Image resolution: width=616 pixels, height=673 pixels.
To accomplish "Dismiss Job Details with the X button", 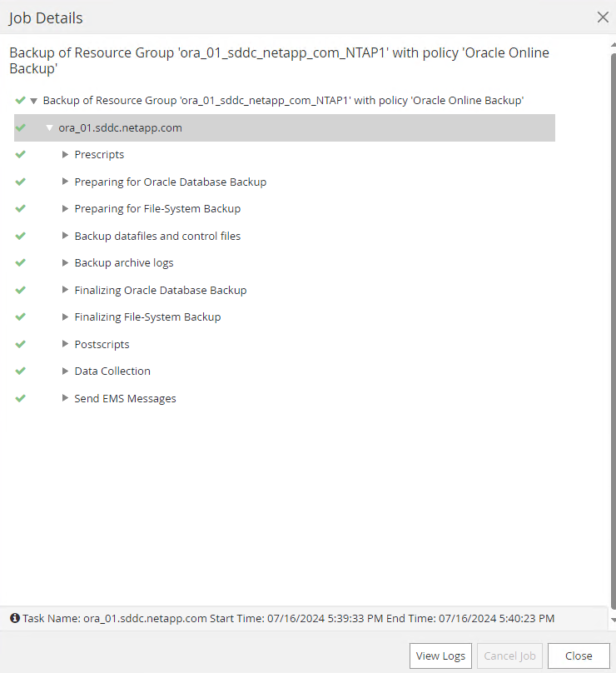I will [x=603, y=17].
